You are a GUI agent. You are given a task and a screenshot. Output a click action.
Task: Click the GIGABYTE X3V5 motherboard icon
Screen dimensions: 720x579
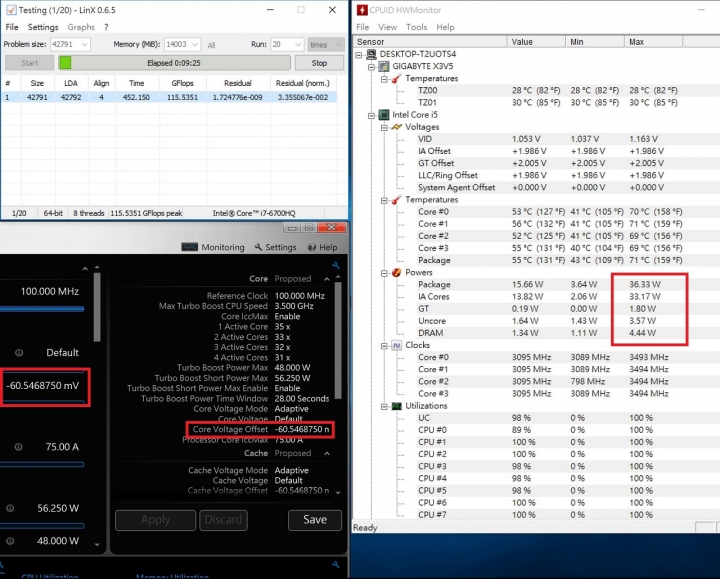pos(382,66)
